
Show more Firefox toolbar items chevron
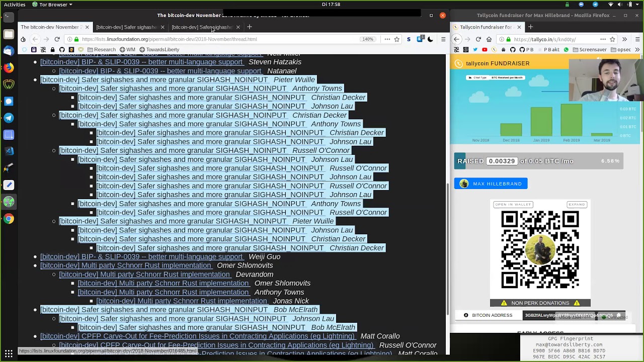coord(624,39)
